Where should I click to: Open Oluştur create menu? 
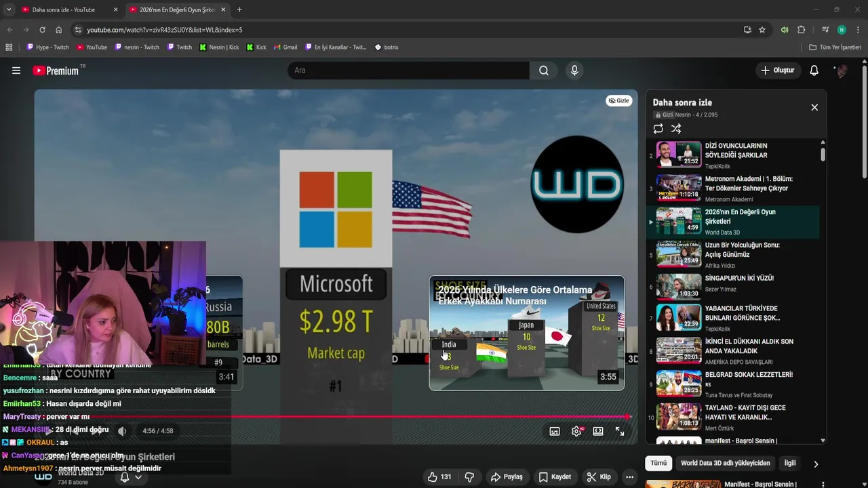click(777, 70)
